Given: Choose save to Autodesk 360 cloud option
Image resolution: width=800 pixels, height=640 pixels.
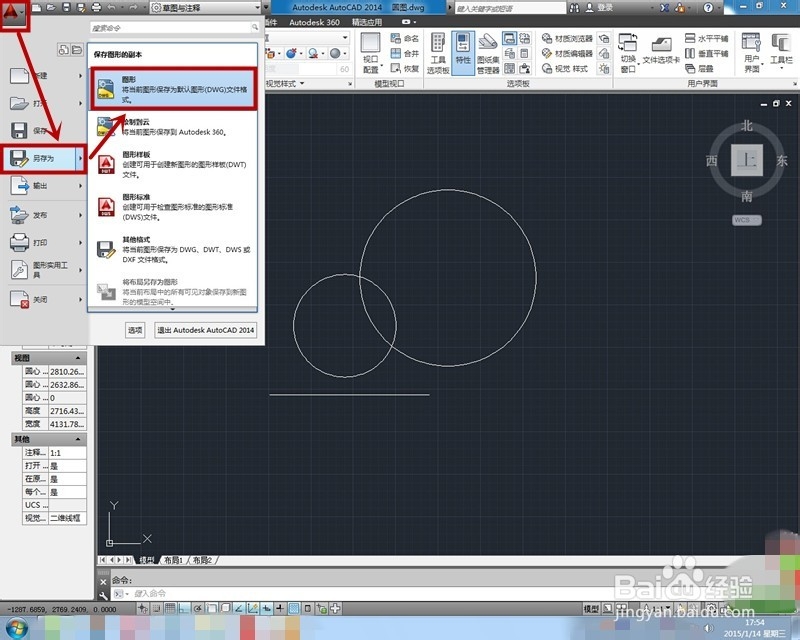Looking at the screenshot, I should pos(173,127).
